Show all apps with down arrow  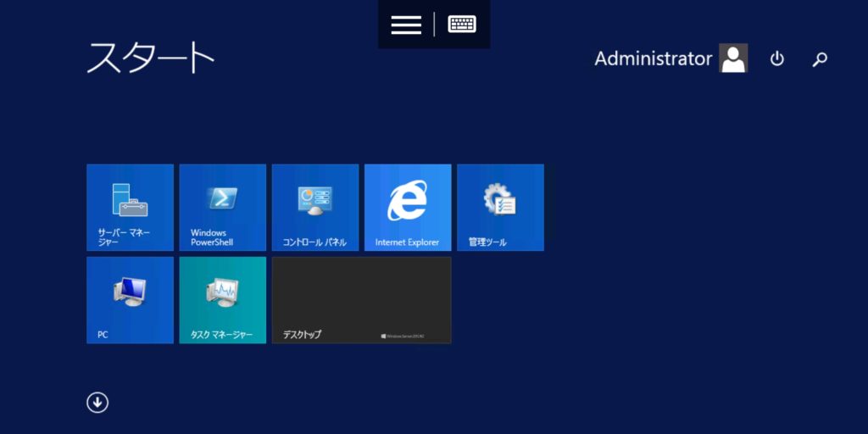click(x=97, y=403)
